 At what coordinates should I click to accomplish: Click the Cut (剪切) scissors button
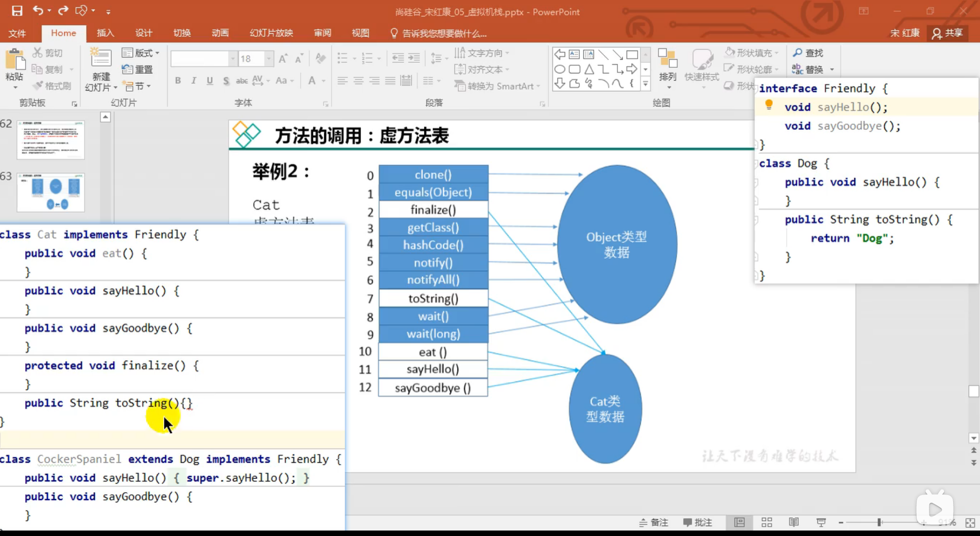point(47,53)
